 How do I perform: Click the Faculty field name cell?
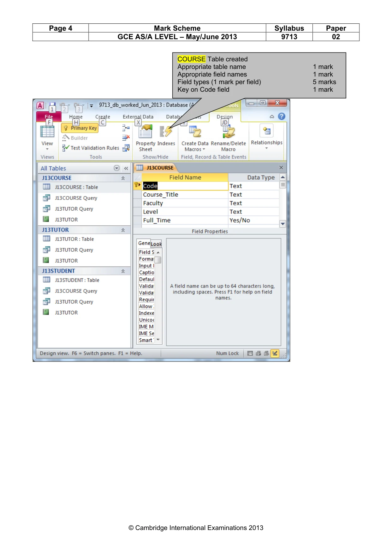point(185,203)
